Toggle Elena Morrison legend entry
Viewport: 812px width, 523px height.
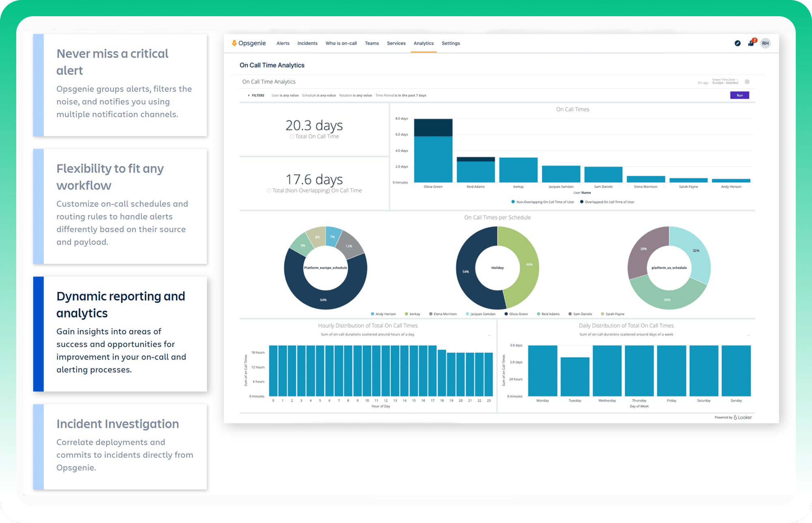tap(443, 314)
